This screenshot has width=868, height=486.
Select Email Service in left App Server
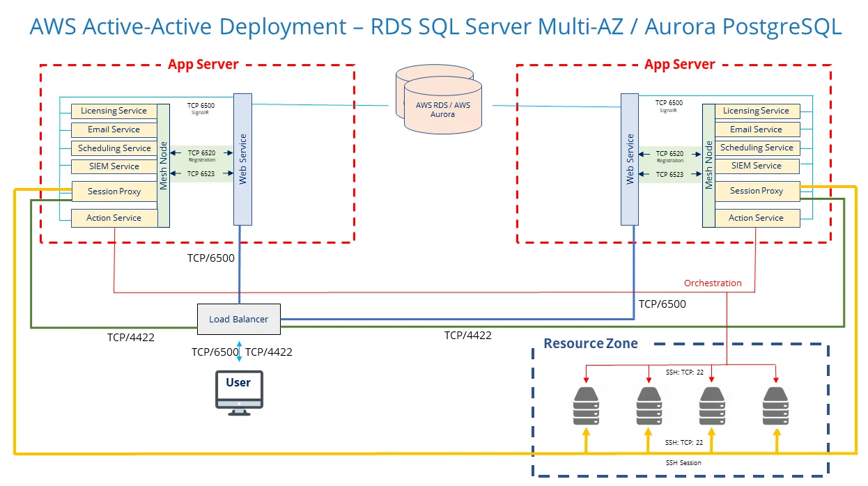[x=114, y=130]
